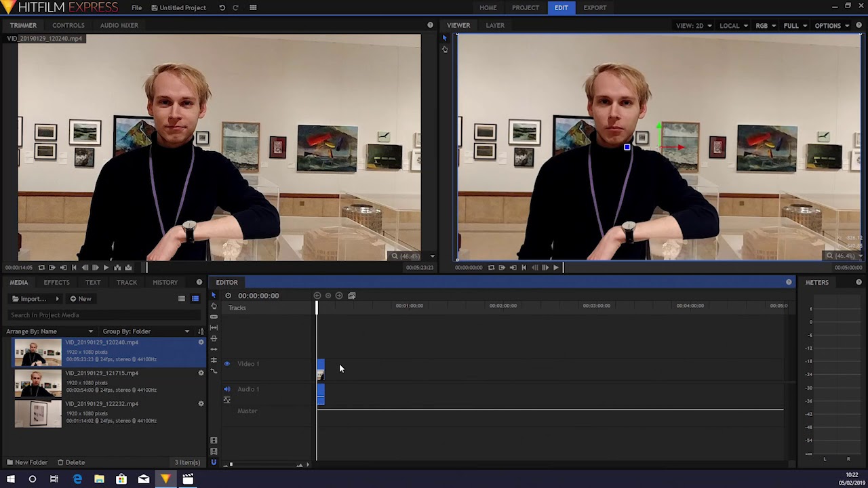Switch to the Effects tab

tap(56, 283)
